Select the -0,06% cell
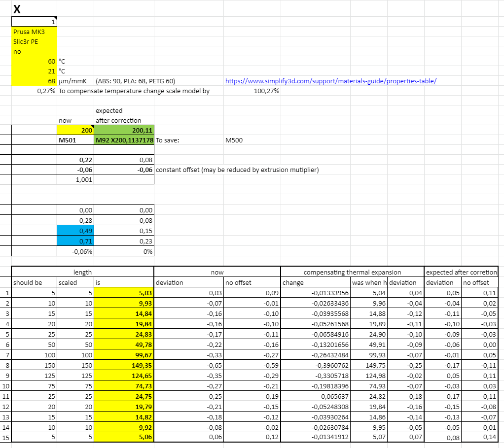Viewport: 504px width, 448px height. 75,251
